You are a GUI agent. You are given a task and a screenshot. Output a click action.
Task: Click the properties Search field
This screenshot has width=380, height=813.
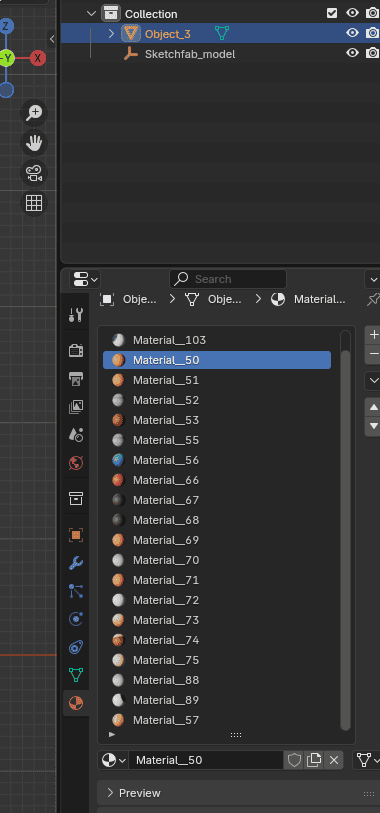(228, 279)
